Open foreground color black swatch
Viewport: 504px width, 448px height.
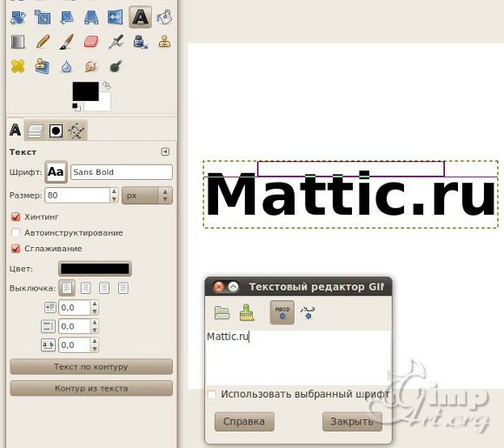coord(85,91)
